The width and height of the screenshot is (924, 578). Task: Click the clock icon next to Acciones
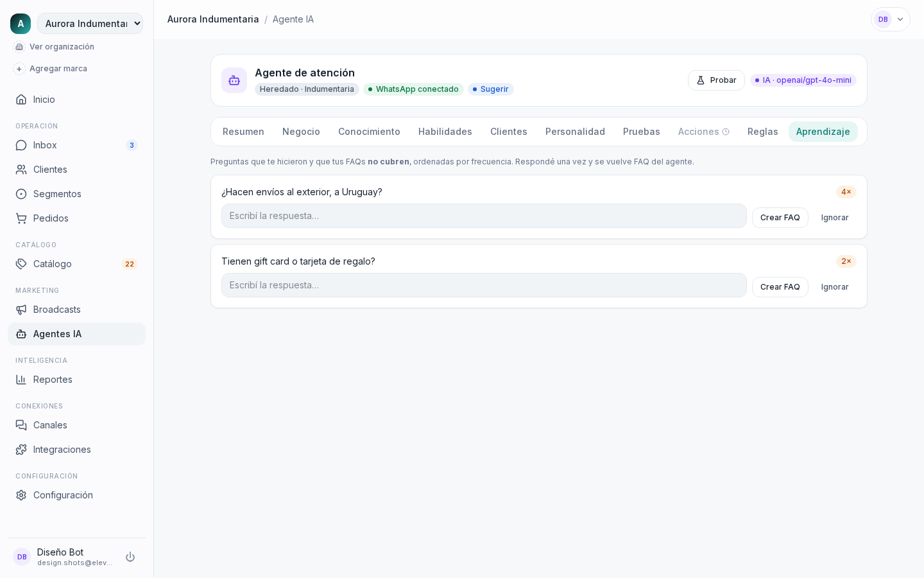point(726,132)
